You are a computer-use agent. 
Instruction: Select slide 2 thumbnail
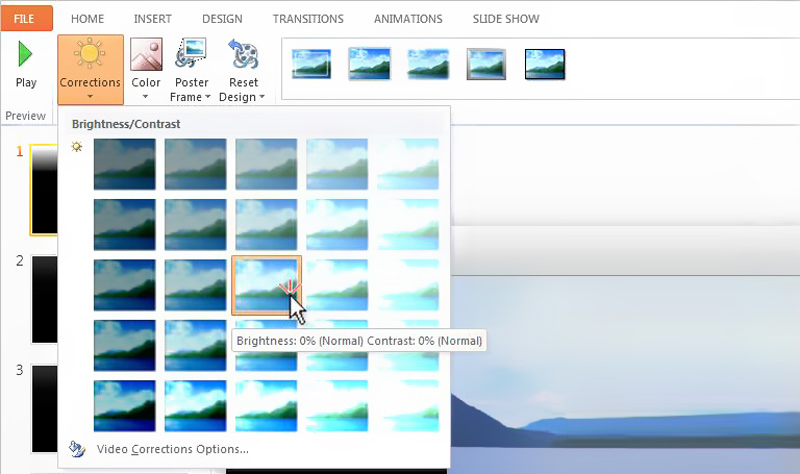point(44,299)
